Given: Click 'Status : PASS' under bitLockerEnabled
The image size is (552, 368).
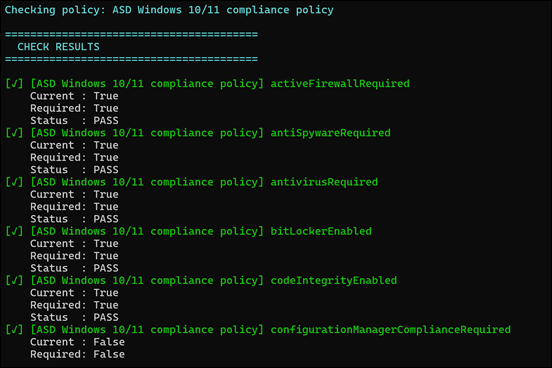Looking at the screenshot, I should 74,269.
